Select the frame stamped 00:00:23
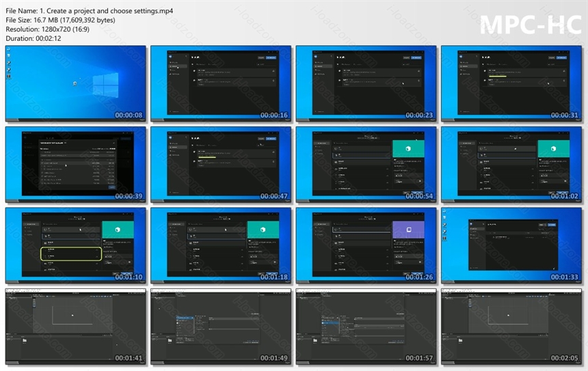The image size is (588, 371). click(x=366, y=83)
